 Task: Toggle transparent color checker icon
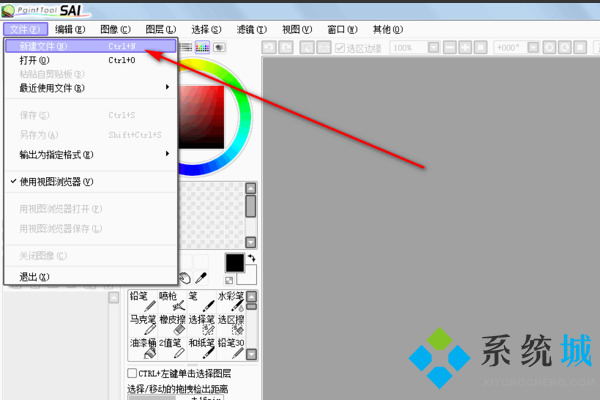tap(229, 280)
